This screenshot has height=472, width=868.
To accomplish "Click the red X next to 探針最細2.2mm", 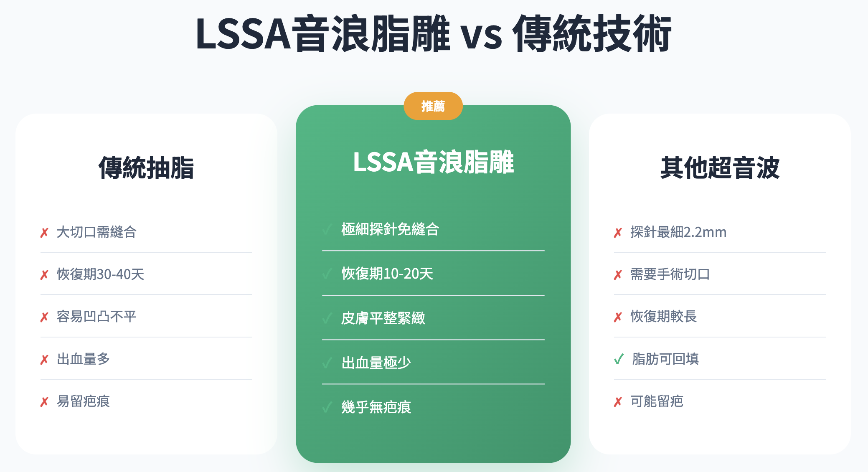I will point(618,233).
